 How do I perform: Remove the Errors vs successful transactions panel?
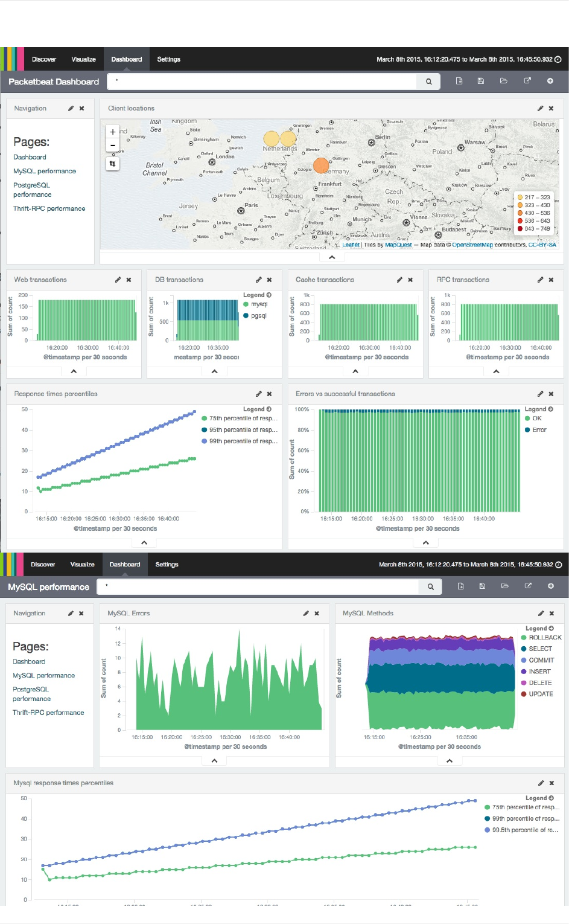coord(551,394)
